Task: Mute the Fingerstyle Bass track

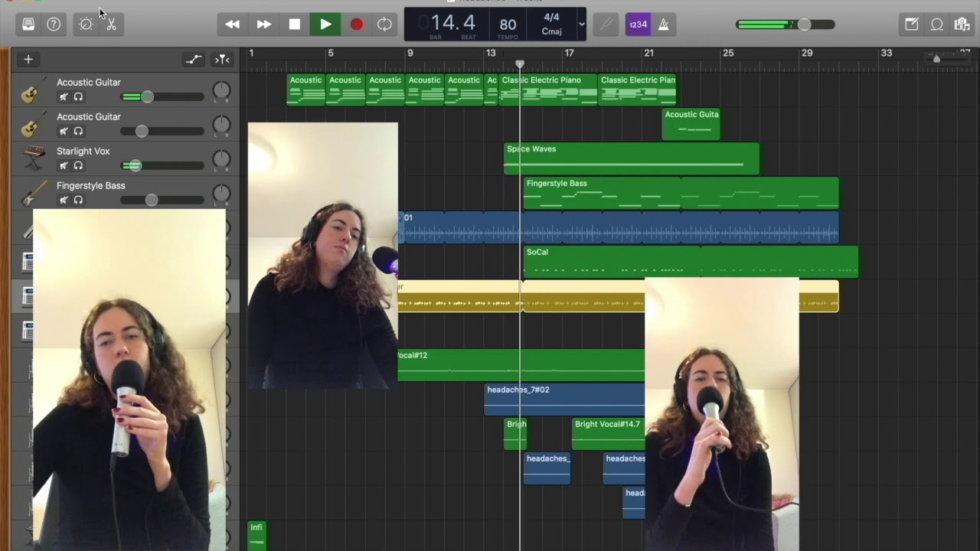Action: click(x=64, y=201)
